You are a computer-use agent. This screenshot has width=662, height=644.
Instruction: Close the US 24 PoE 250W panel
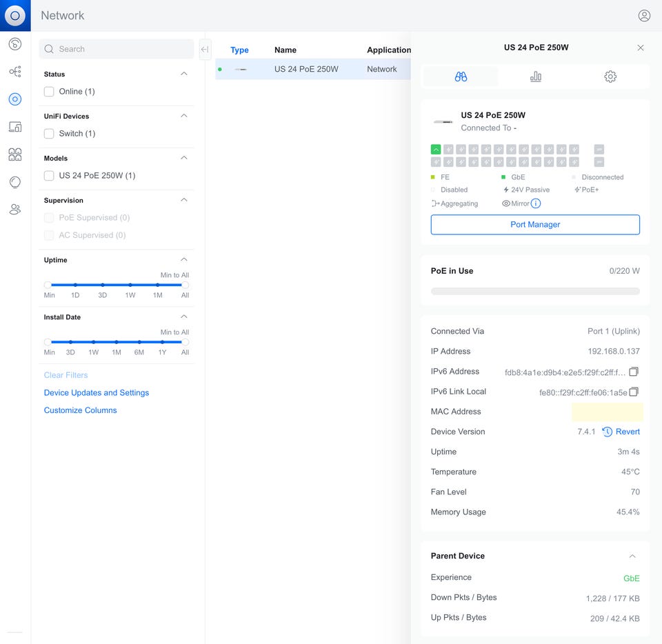(x=641, y=48)
